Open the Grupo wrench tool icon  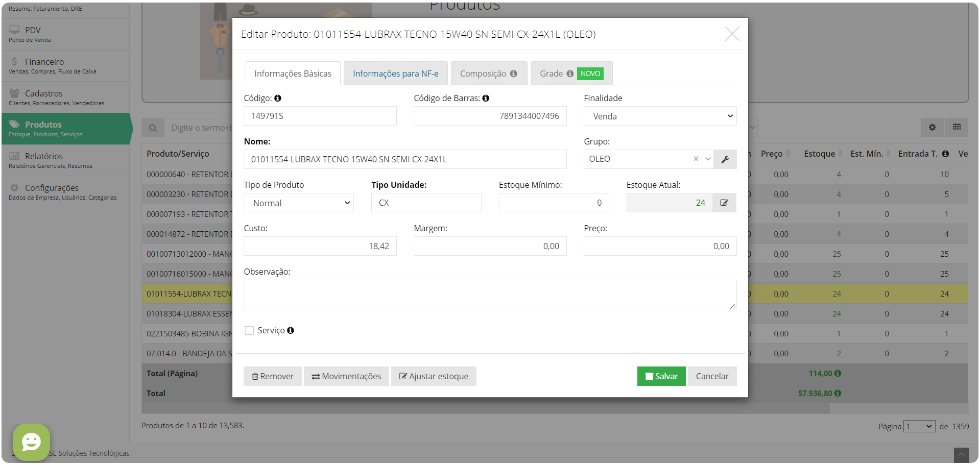[x=725, y=159]
